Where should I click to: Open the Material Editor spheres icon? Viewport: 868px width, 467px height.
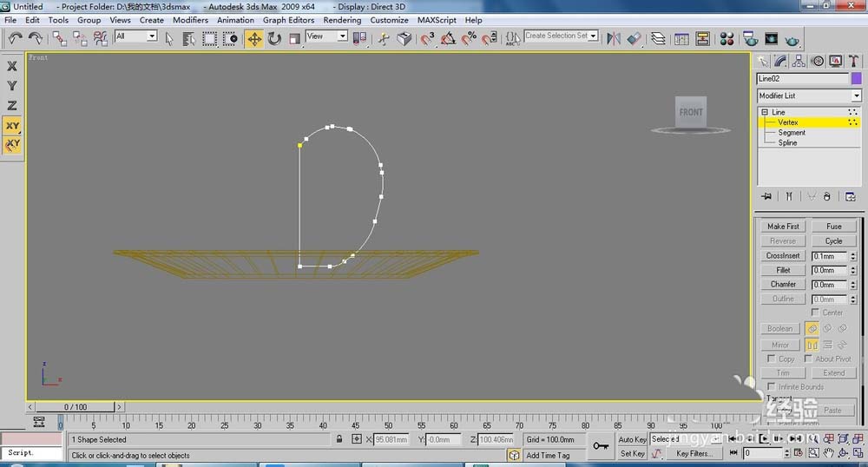tap(727, 39)
